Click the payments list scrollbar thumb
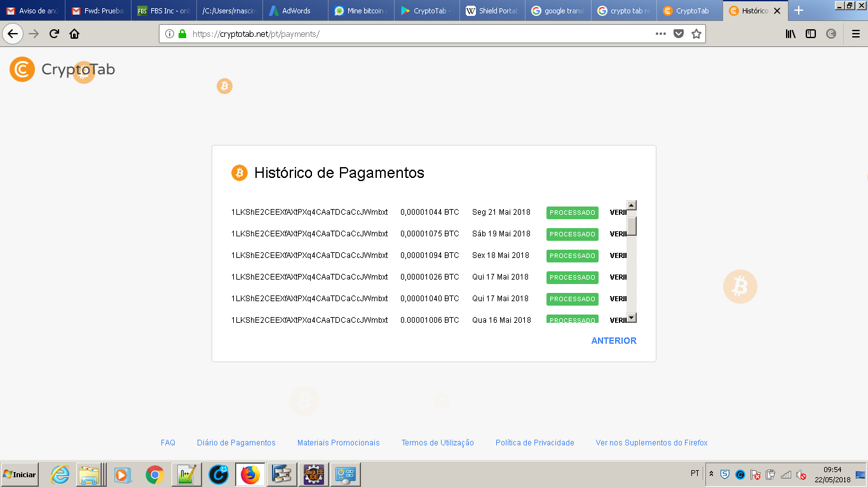Viewport: 868px width, 488px height. (x=632, y=226)
